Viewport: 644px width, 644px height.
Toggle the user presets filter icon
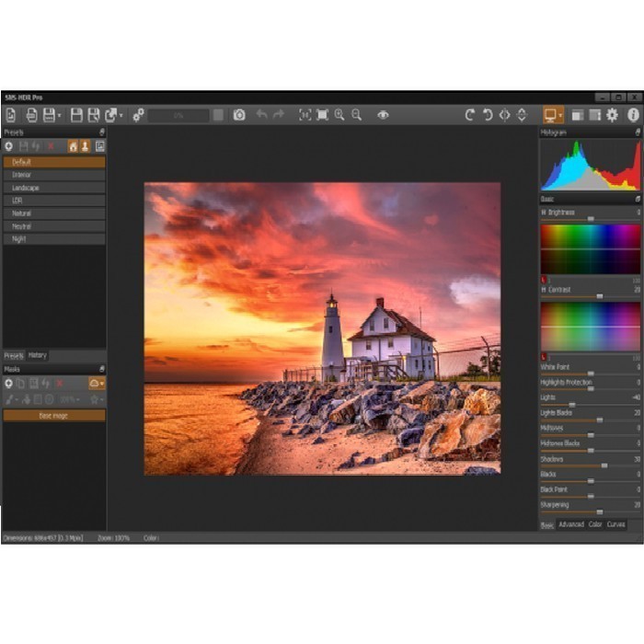pos(85,146)
